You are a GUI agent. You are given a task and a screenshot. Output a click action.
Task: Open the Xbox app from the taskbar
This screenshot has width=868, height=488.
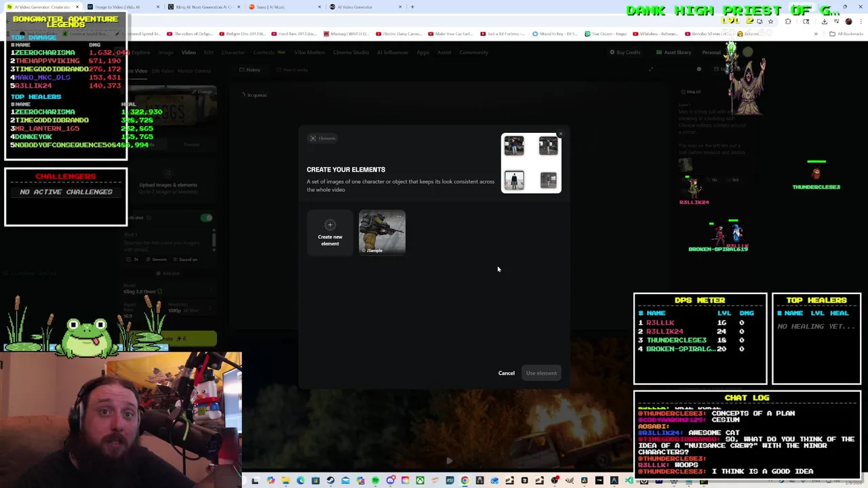(420, 481)
